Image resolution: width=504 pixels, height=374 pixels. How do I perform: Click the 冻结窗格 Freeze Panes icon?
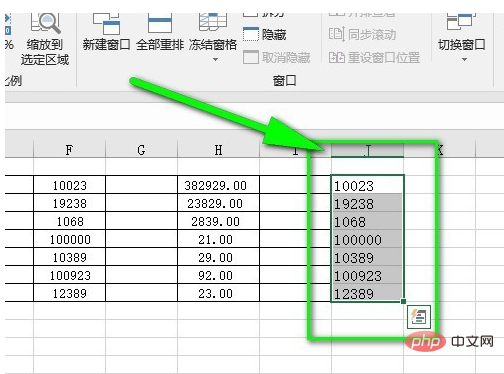pyautogui.click(x=213, y=22)
